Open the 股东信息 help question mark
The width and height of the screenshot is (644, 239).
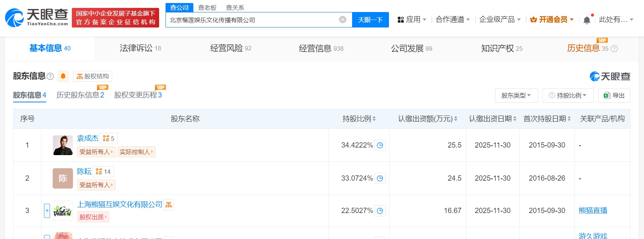(50, 76)
